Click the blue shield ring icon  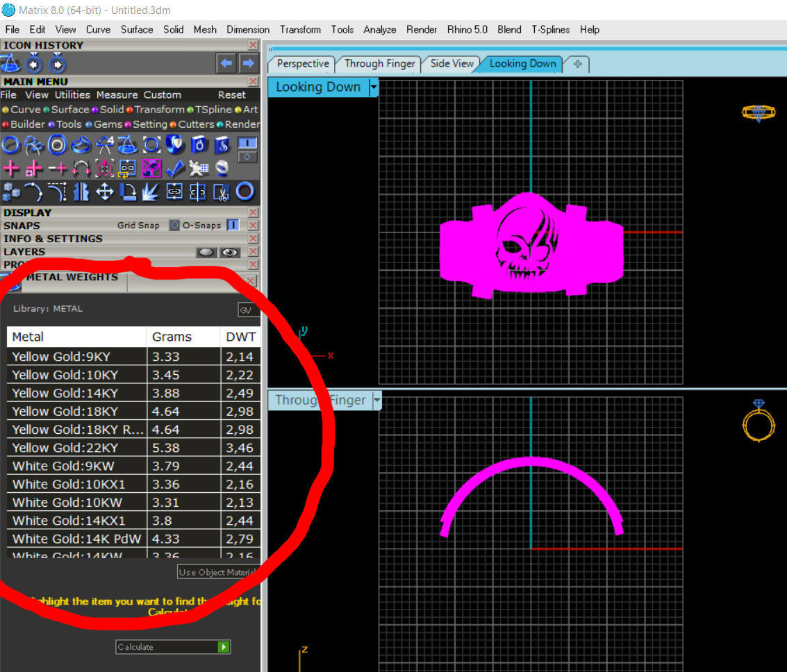pyautogui.click(x=174, y=145)
